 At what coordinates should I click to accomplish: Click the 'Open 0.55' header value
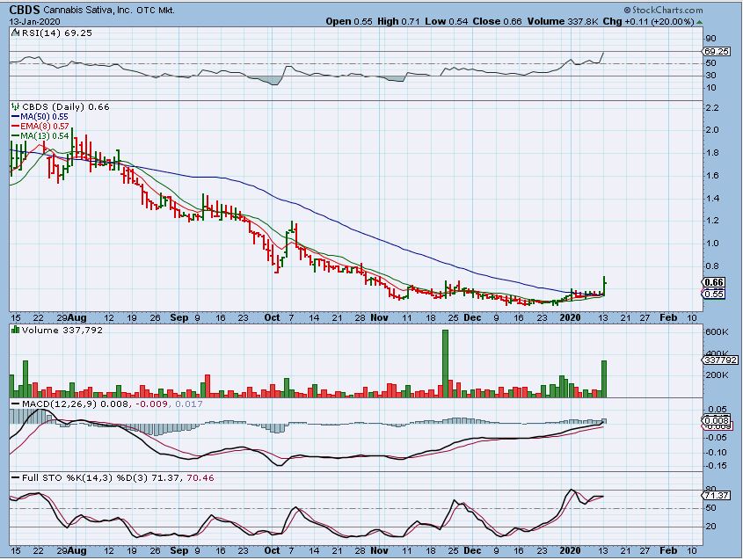(x=349, y=21)
